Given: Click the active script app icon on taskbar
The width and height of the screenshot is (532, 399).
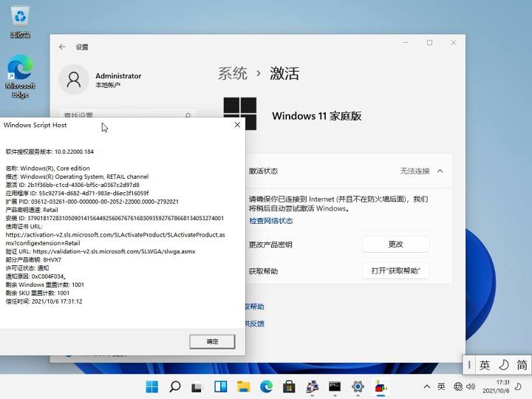Looking at the screenshot, I should pyautogui.click(x=381, y=386).
